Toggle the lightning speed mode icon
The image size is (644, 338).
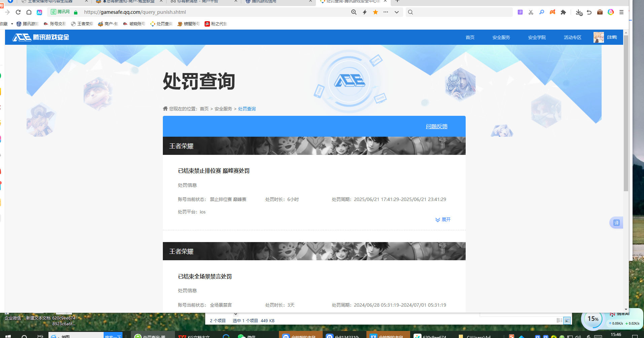(365, 12)
